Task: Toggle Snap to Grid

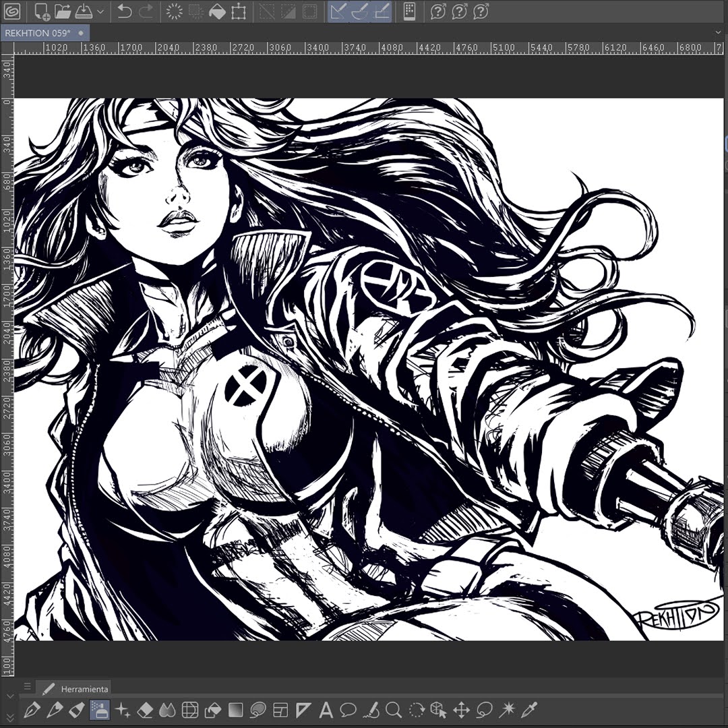Action: tap(382, 11)
